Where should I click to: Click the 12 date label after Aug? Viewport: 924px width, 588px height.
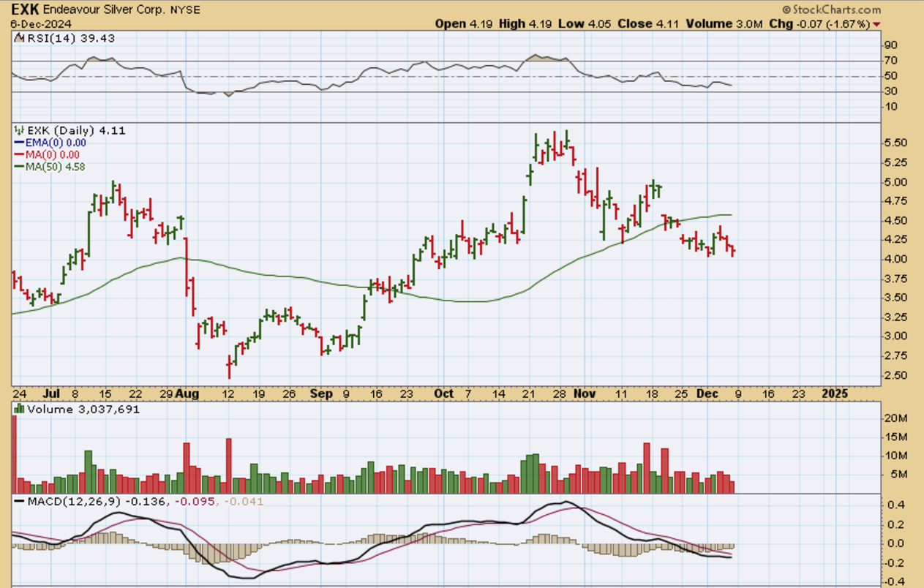tap(230, 393)
